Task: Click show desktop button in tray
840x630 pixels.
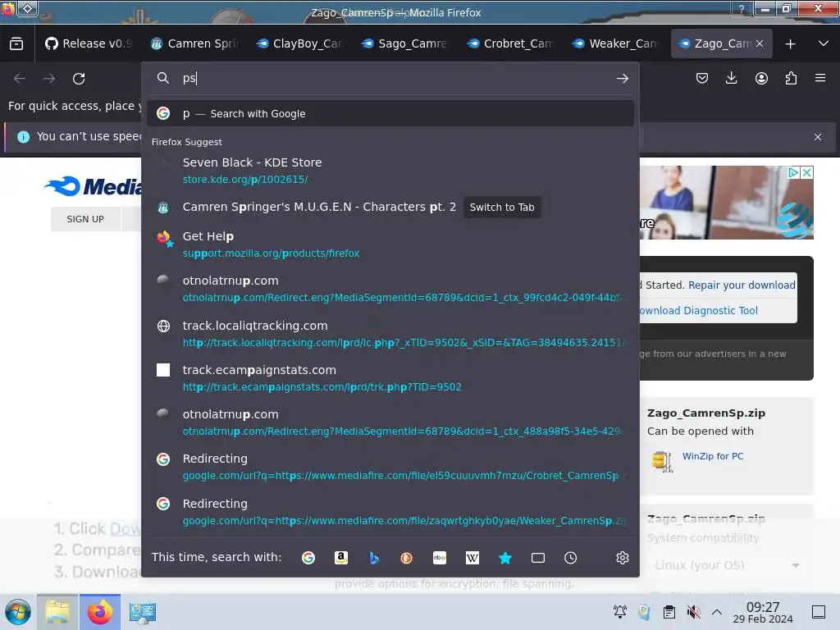Action: point(818,612)
